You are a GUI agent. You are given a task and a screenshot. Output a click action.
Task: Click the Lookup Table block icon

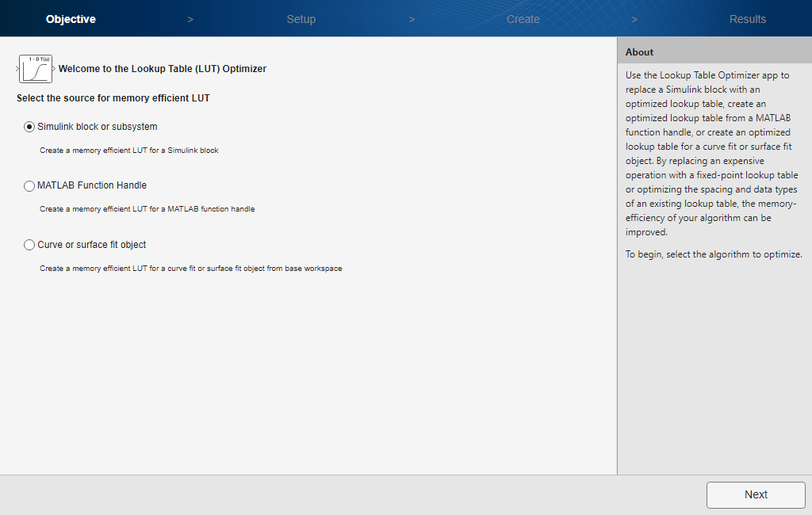pyautogui.click(x=36, y=69)
